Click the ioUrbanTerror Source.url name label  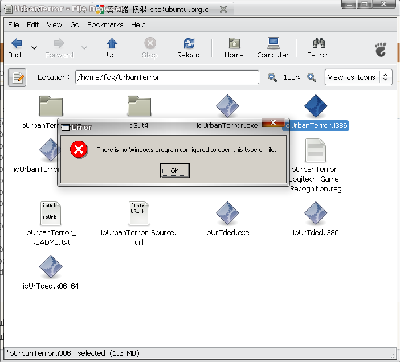tap(139, 237)
